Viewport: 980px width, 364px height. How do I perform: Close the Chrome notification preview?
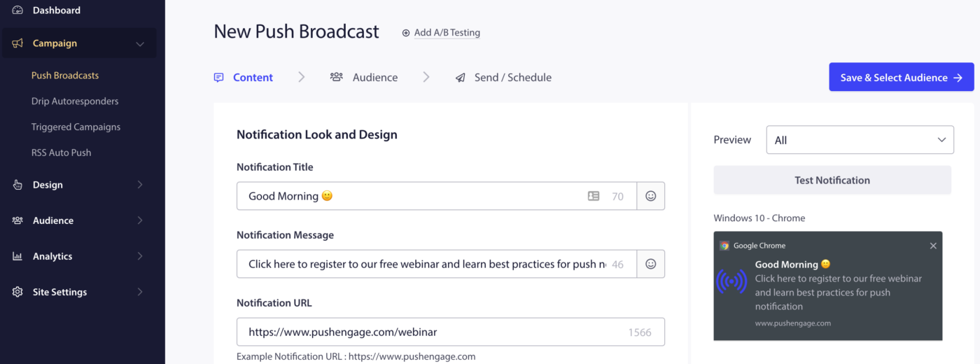932,246
